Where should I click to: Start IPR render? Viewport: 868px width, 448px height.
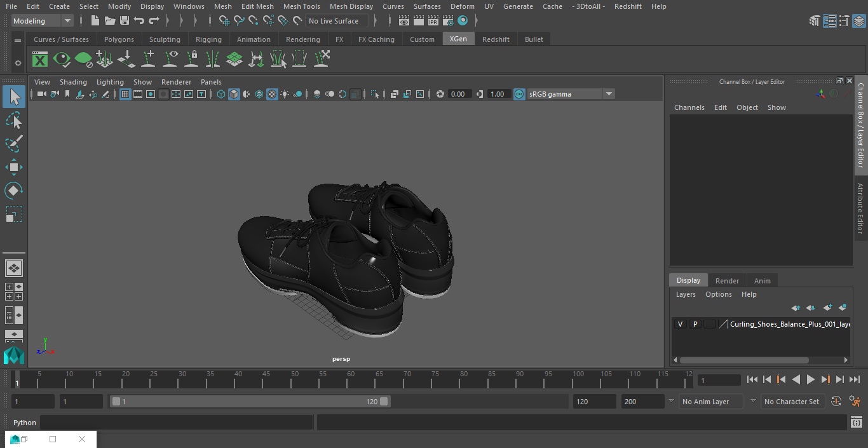point(433,21)
